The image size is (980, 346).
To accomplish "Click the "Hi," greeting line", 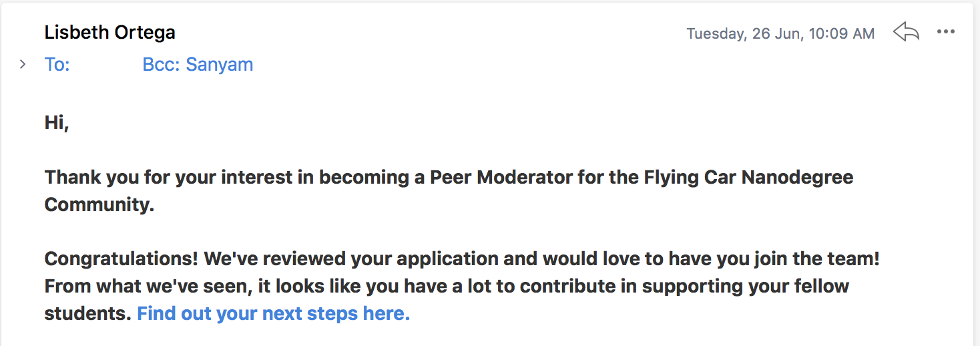I will pyautogui.click(x=57, y=123).
